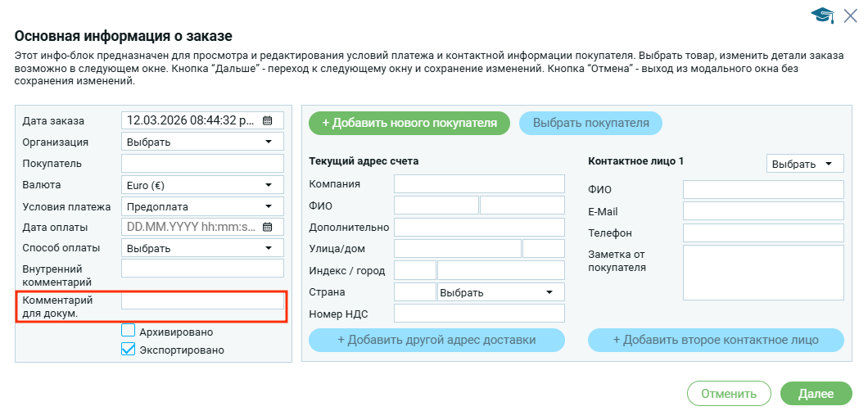This screenshot has width=868, height=420.
Task: Click the Отменить button
Action: pos(729,394)
